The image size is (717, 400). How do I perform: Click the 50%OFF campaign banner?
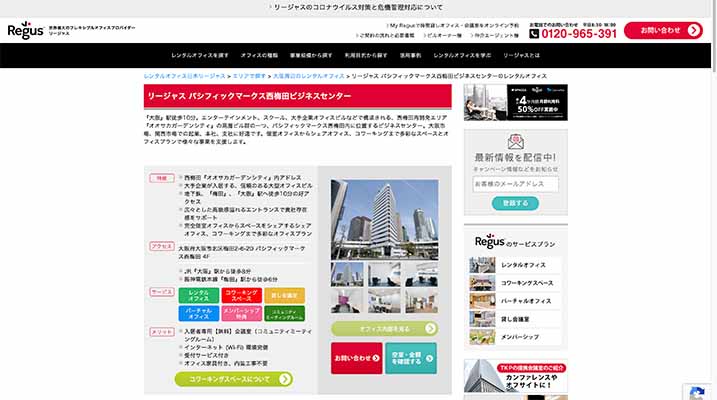pyautogui.click(x=515, y=102)
